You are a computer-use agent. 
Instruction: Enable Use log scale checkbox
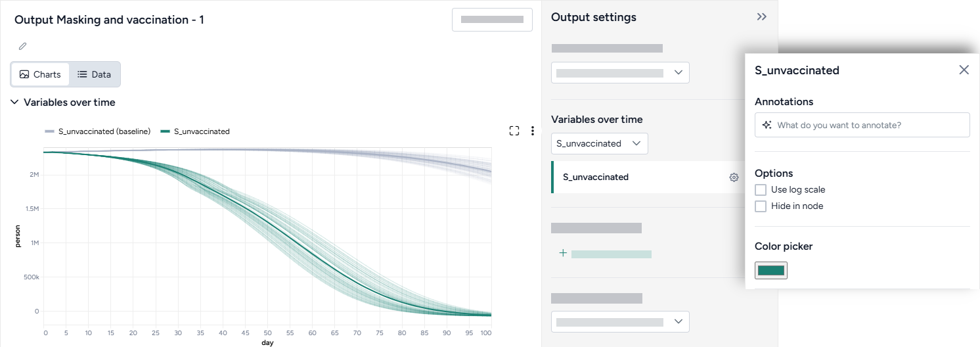pos(761,190)
